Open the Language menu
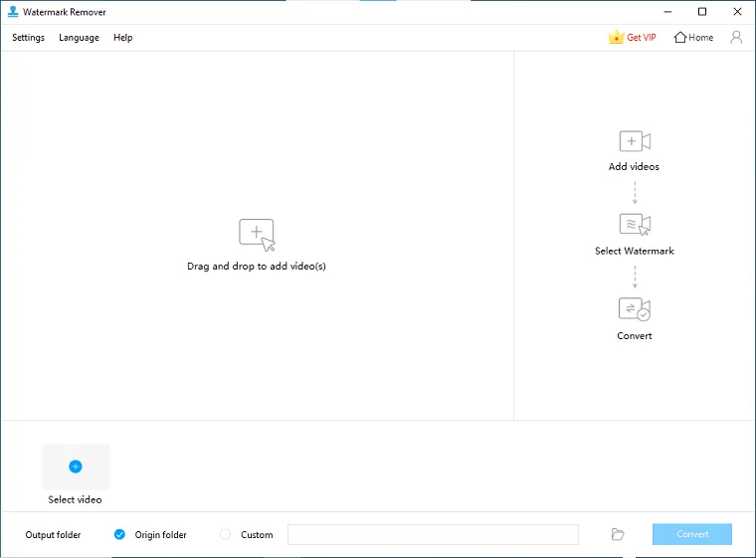The width and height of the screenshot is (756, 558). coord(79,38)
